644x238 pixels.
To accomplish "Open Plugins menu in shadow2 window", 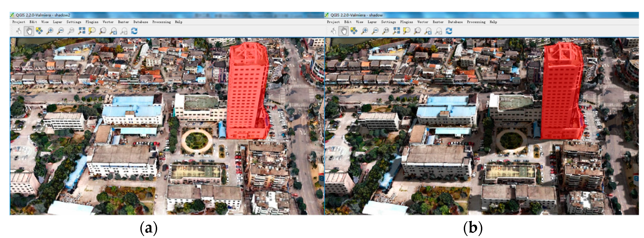I will tap(92, 22).
